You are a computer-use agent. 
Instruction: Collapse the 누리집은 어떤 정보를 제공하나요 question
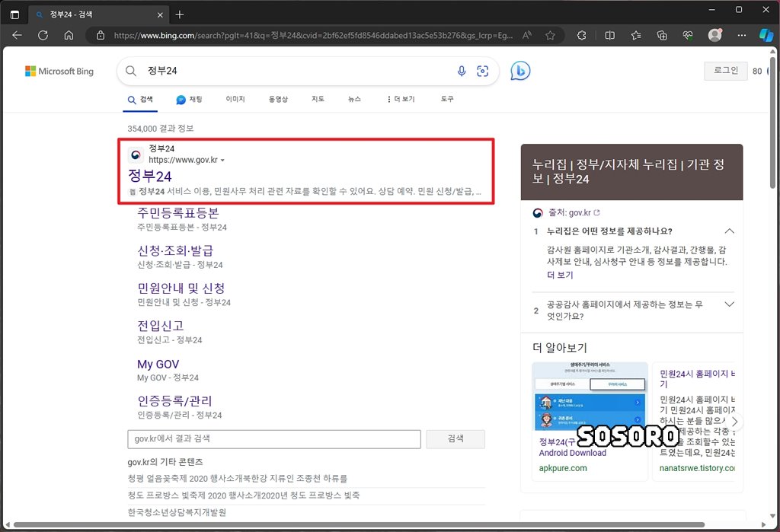tap(729, 231)
